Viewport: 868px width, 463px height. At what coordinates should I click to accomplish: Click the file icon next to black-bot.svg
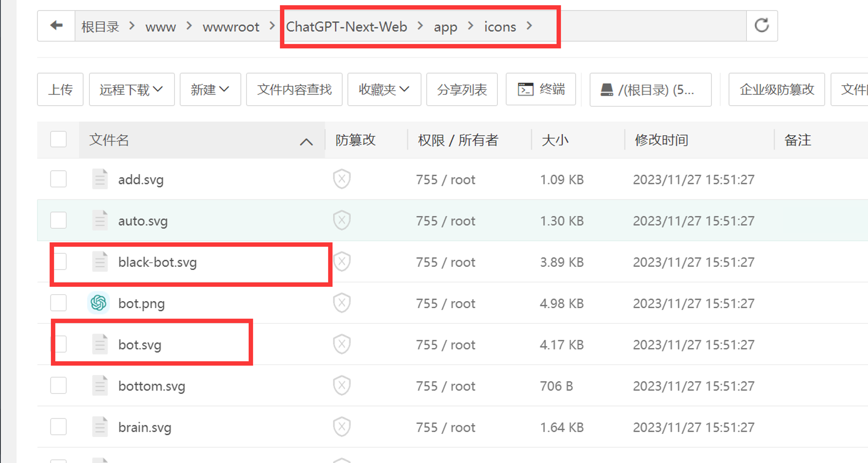click(x=100, y=262)
